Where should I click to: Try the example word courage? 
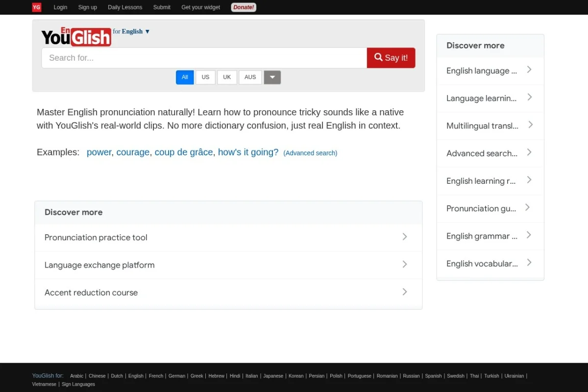pos(133,152)
